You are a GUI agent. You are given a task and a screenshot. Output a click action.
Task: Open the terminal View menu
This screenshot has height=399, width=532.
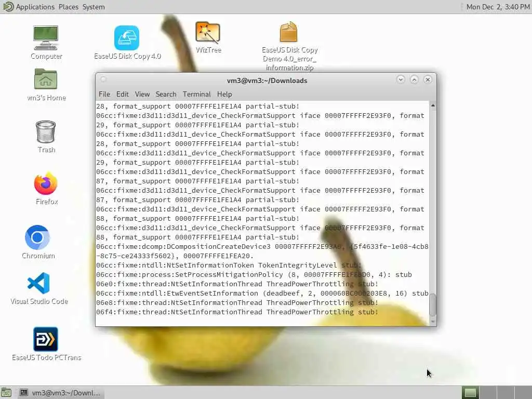click(x=142, y=95)
